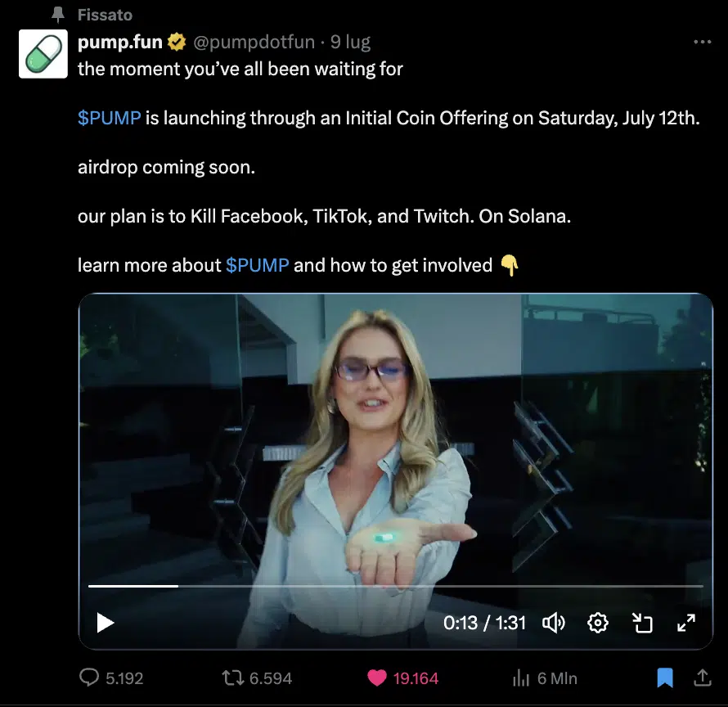Unlike the post via pink heart
The width and height of the screenshot is (728, 707).
(376, 678)
